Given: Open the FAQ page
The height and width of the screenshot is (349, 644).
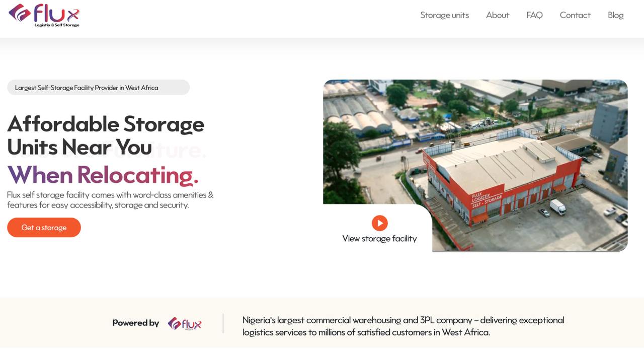Looking at the screenshot, I should [534, 15].
